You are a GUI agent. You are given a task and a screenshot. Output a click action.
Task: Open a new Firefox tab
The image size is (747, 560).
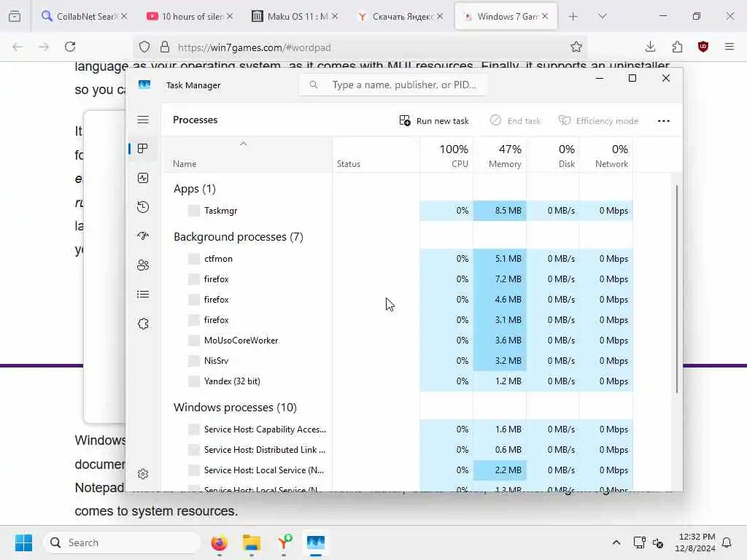pos(573,16)
